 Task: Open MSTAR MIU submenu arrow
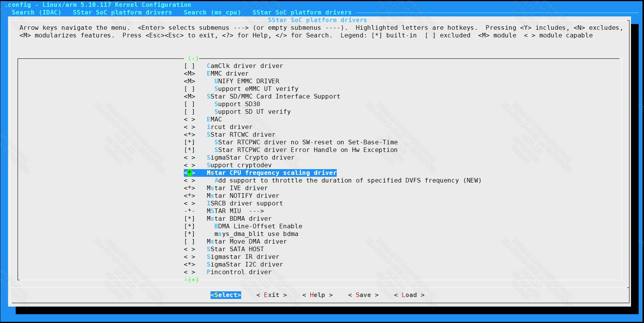tap(256, 211)
